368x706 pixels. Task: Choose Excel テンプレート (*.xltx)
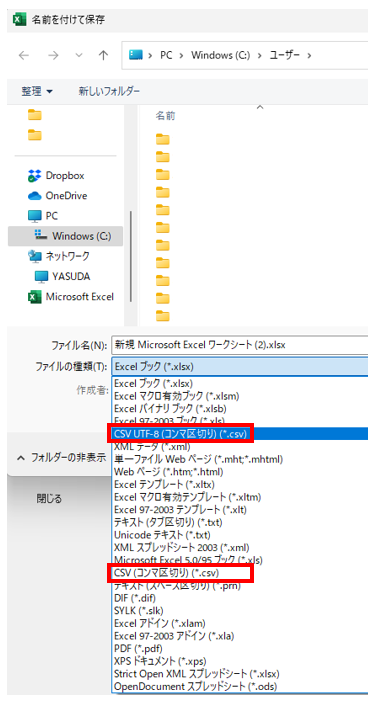coord(164,484)
